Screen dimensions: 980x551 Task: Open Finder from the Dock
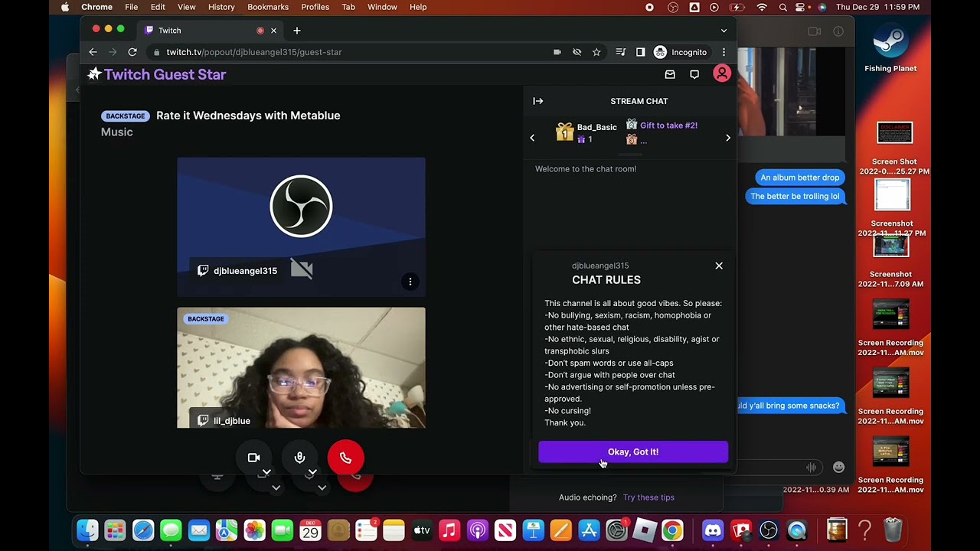click(87, 530)
